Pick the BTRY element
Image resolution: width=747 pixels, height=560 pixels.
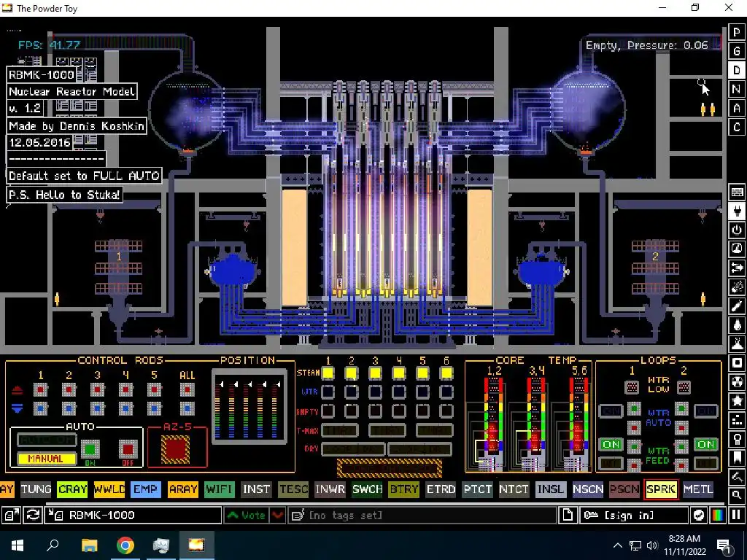[x=403, y=489]
